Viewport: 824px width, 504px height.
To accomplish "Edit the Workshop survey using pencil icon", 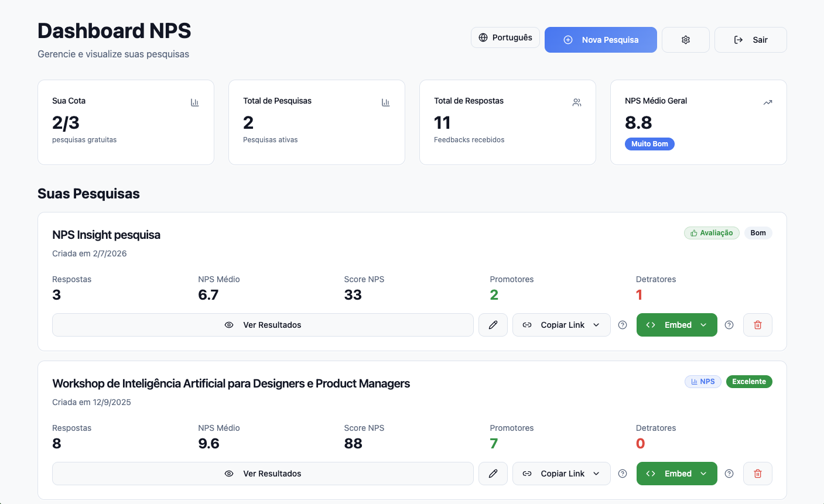I will click(x=493, y=474).
